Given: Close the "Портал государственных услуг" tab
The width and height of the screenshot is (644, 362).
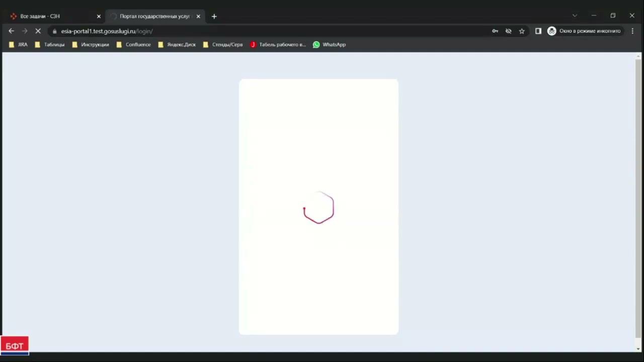Looking at the screenshot, I should click(x=198, y=16).
